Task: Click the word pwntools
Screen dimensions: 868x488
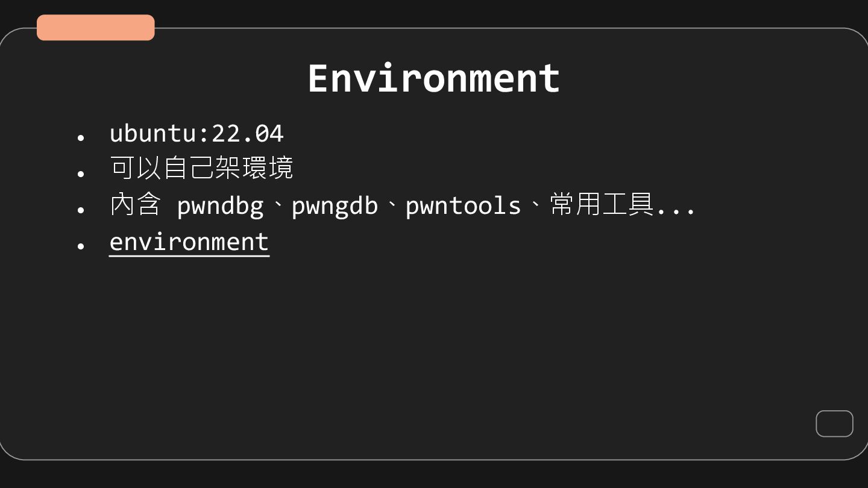Action: 463,206
